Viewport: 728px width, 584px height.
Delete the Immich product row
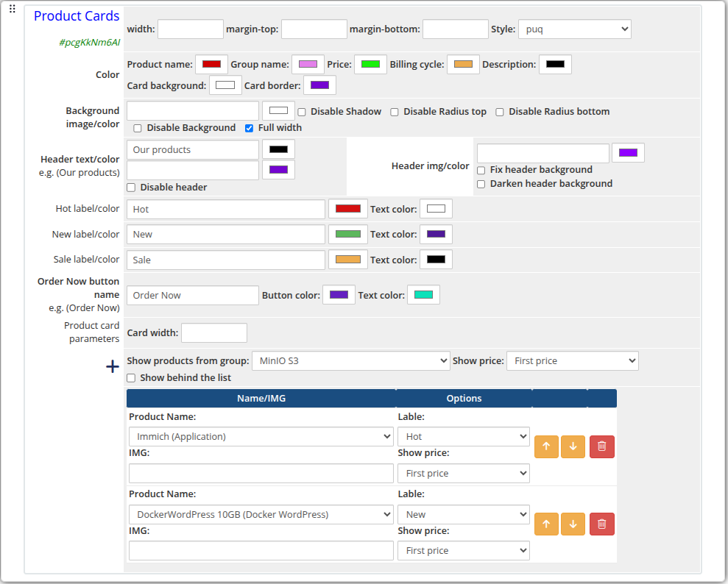[601, 446]
